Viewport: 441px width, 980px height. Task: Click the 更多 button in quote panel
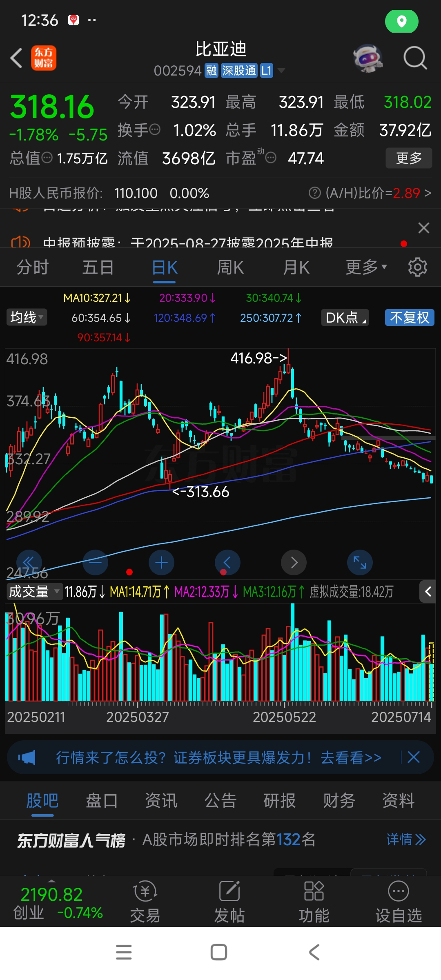409,158
